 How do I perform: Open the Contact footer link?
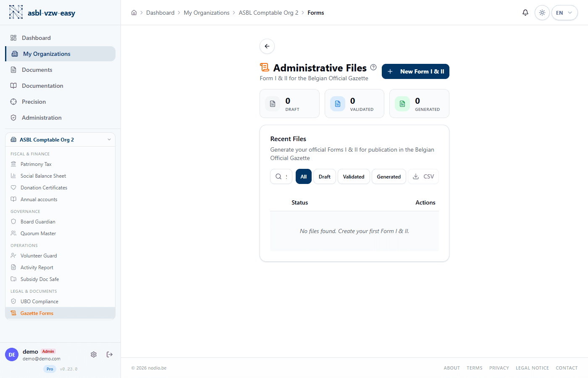tap(567, 368)
